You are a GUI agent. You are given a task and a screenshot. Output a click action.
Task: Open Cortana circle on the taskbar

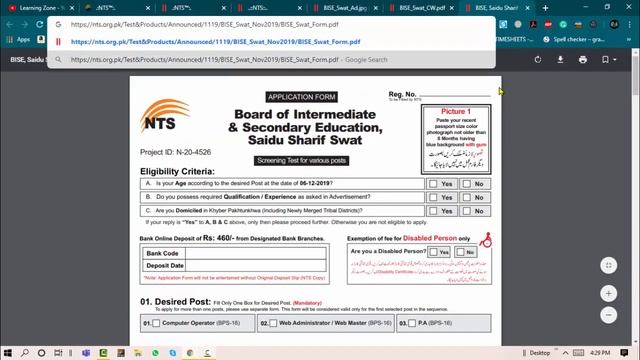tap(42, 353)
